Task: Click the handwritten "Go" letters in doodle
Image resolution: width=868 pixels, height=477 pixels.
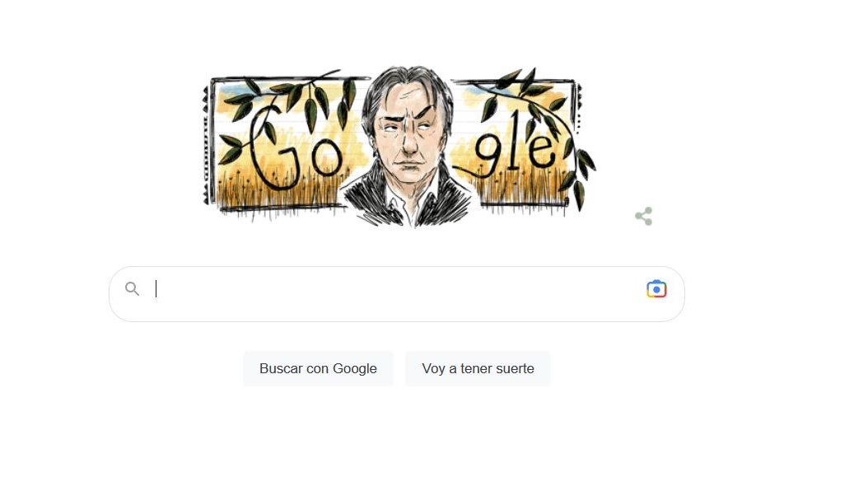Action: coord(295,152)
